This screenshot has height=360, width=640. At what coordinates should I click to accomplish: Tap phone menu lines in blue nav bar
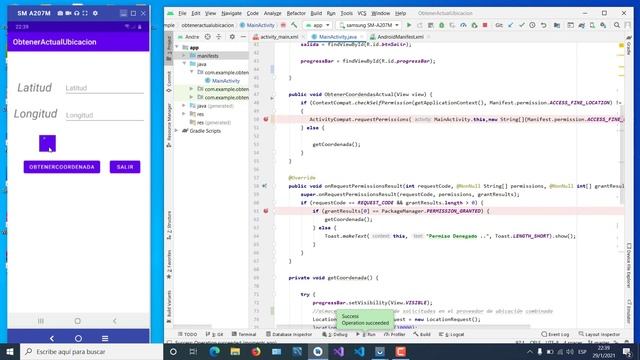(x=105, y=338)
